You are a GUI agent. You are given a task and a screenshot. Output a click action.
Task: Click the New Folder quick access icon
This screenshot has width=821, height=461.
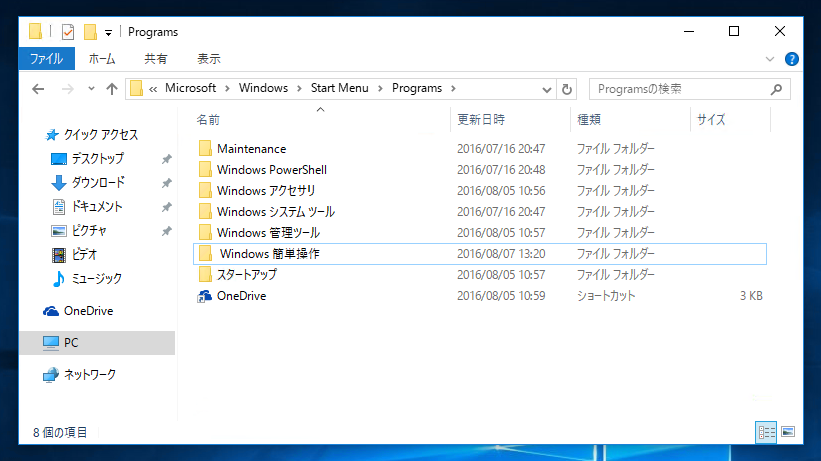[x=90, y=32]
